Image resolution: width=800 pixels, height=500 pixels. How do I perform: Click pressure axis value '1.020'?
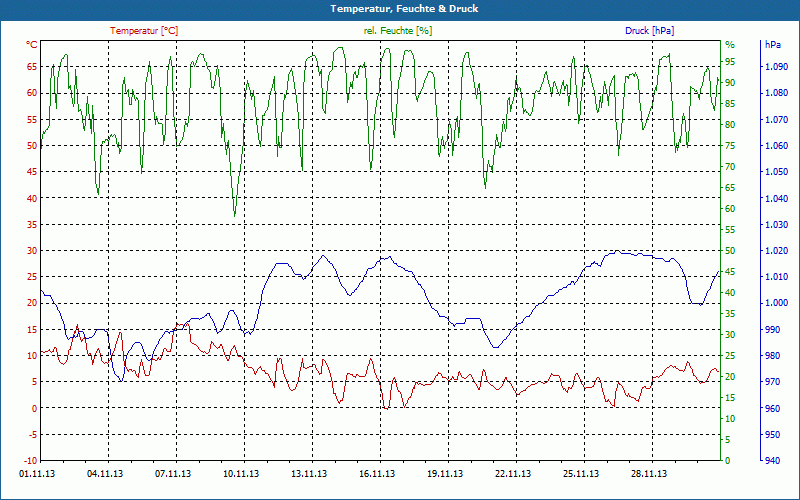pyautogui.click(x=777, y=251)
